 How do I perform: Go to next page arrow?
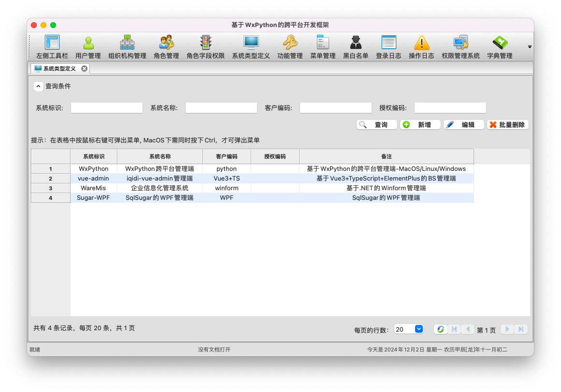pyautogui.click(x=507, y=329)
